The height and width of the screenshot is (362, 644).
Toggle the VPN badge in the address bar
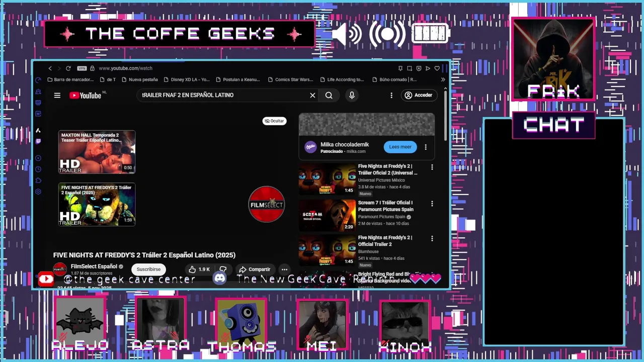pos(82,68)
